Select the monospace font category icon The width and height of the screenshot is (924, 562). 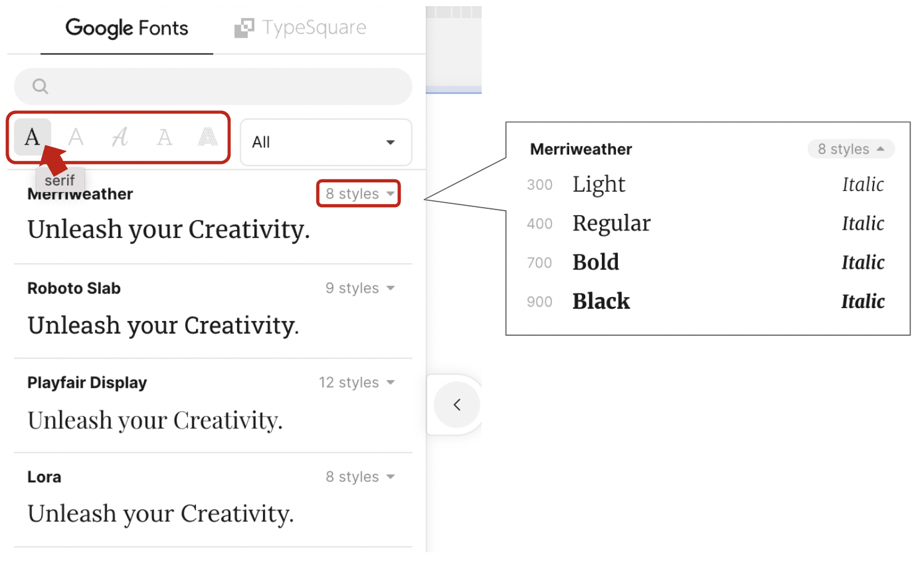click(164, 137)
